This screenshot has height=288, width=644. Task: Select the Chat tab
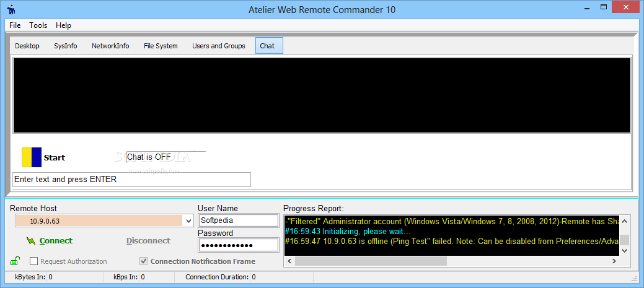[269, 46]
